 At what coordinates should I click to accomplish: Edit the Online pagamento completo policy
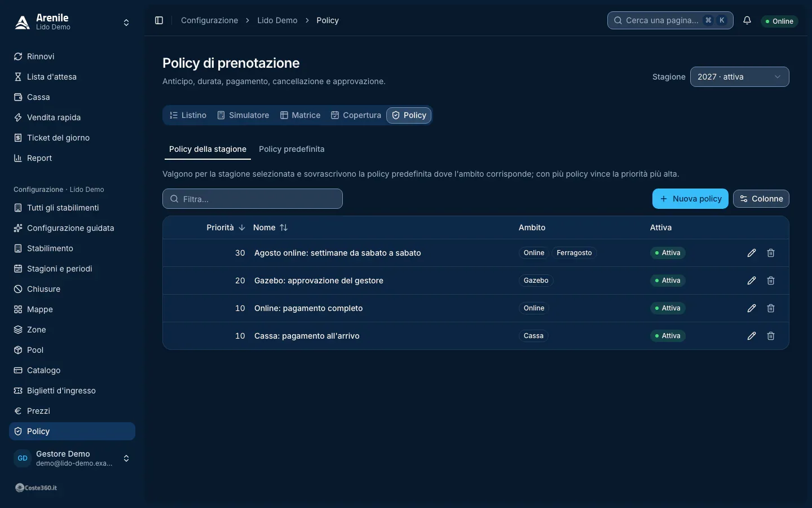[752, 308]
